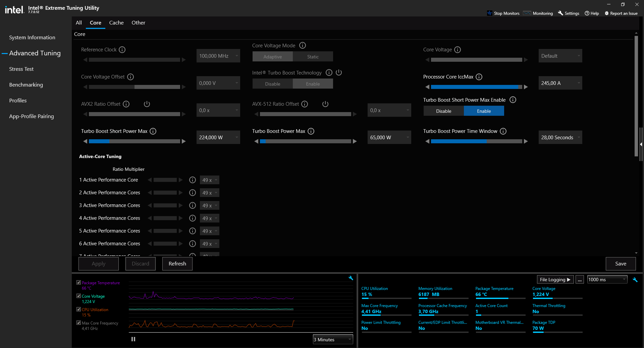Click the Stop Monitors icon
Viewport: 644px width, 348px height.
point(490,13)
